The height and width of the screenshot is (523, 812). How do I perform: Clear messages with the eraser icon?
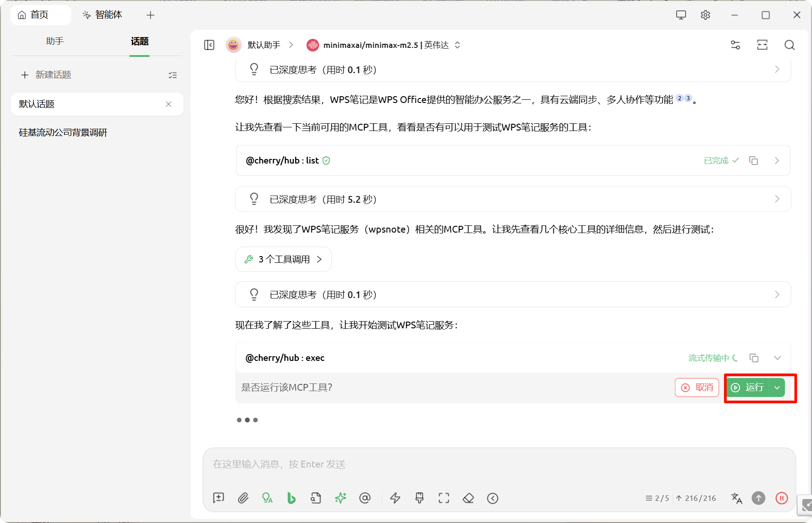pos(469,498)
